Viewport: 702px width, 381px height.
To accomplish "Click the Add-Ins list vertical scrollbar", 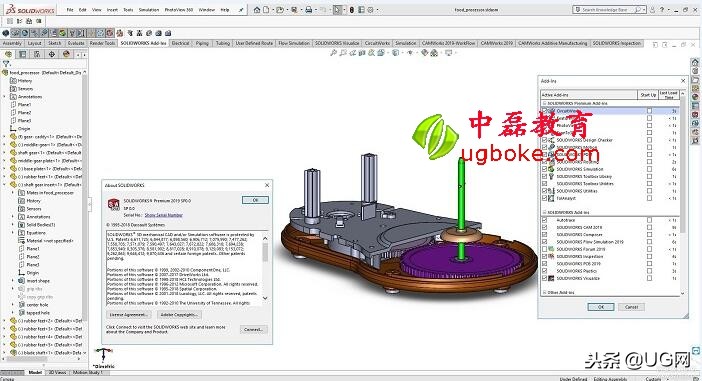I will point(683,193).
